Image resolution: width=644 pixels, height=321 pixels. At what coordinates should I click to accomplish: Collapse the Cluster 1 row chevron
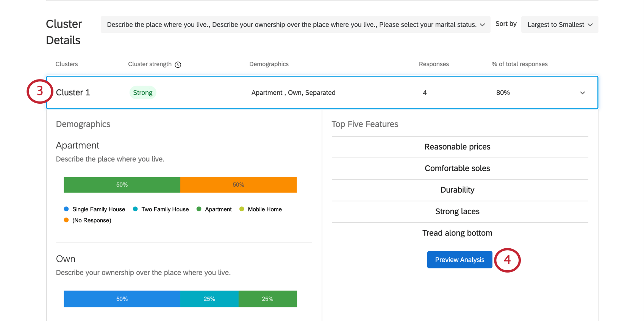[x=582, y=93]
